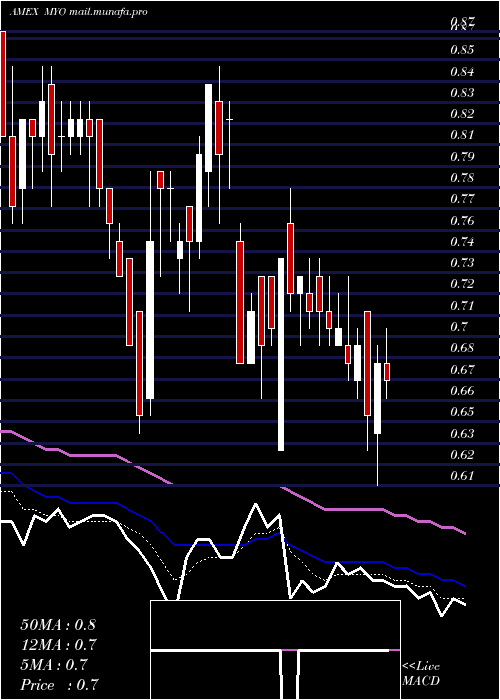The width and height of the screenshot is (500, 700).
Task: Click the Price : 0.7 readout
Action: (x=59, y=685)
